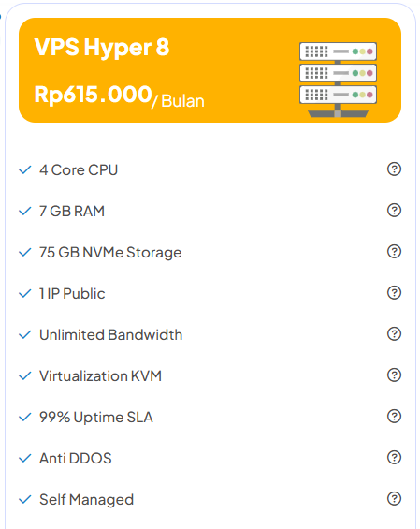Open help icon for 4 Core CPU

click(394, 169)
